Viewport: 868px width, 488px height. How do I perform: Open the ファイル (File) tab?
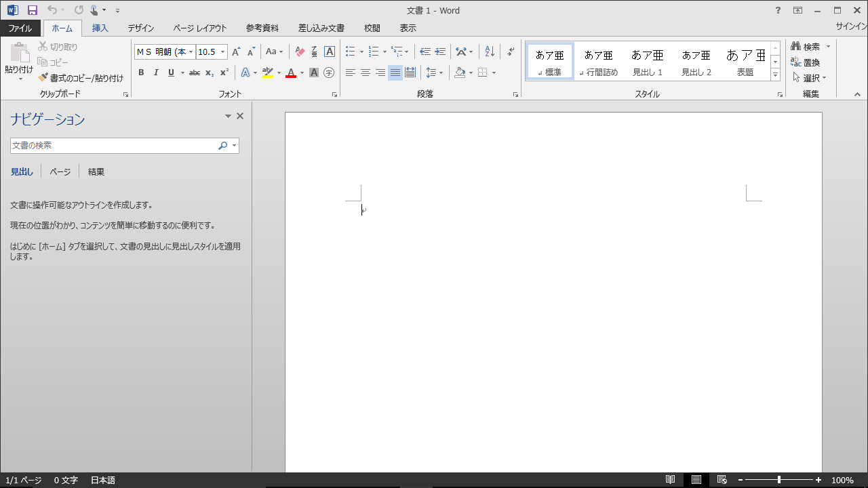(x=20, y=28)
